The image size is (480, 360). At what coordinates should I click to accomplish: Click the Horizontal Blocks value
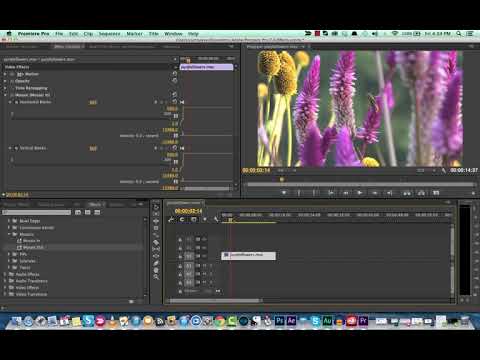pos(93,102)
